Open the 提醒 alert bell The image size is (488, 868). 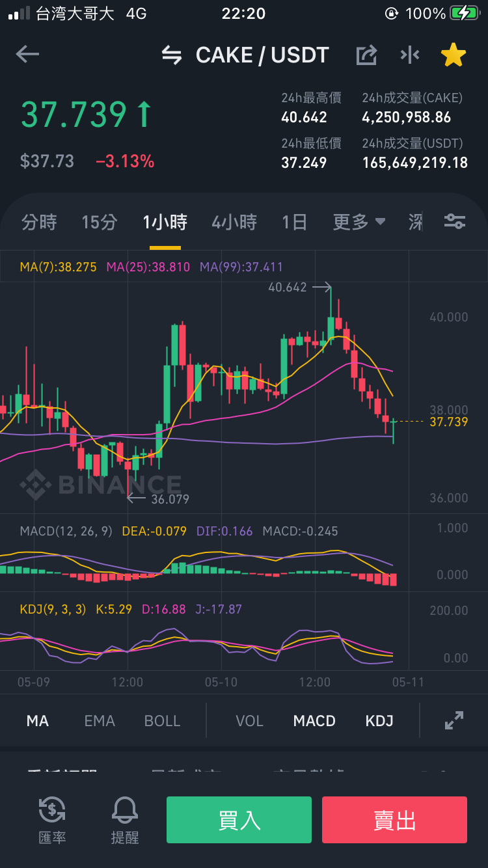125,820
